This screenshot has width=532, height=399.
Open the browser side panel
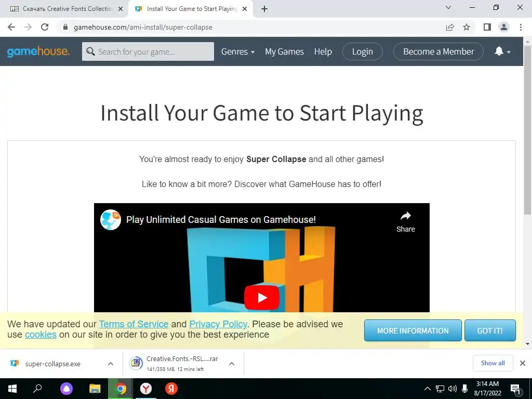[x=487, y=27]
